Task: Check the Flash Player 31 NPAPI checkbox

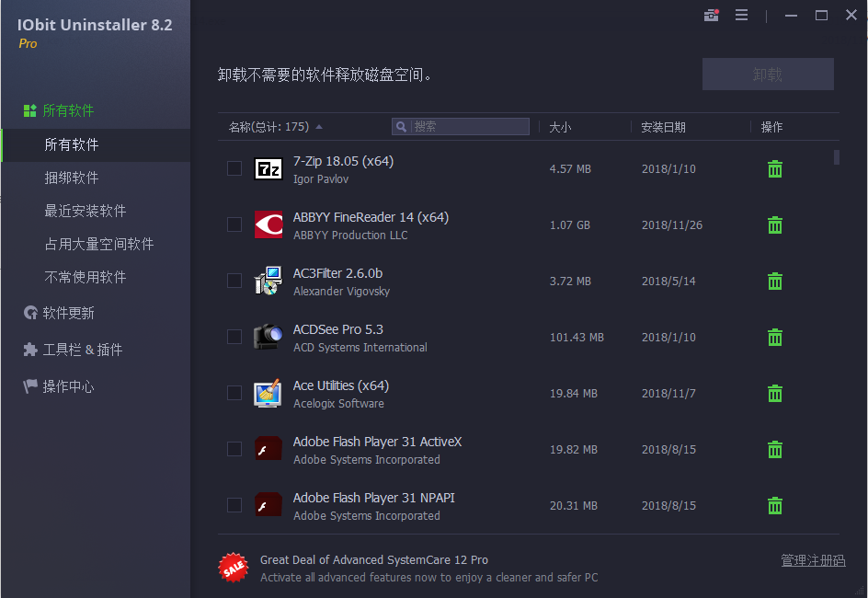Action: point(234,505)
